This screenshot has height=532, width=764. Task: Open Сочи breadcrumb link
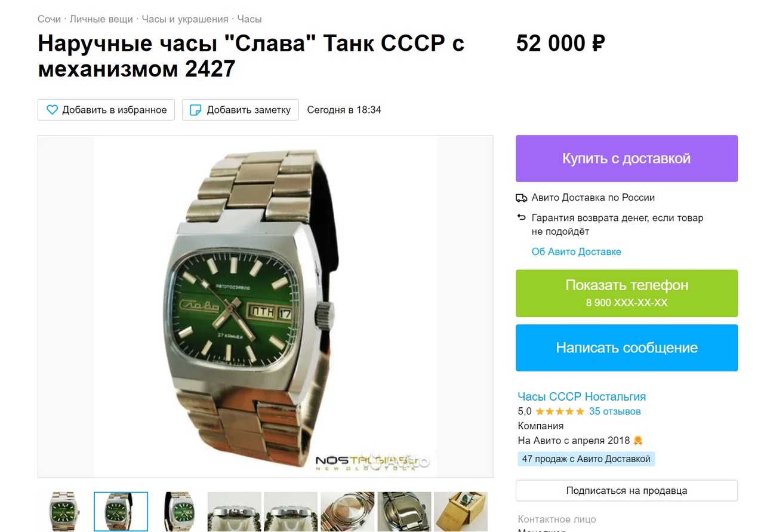pos(49,19)
